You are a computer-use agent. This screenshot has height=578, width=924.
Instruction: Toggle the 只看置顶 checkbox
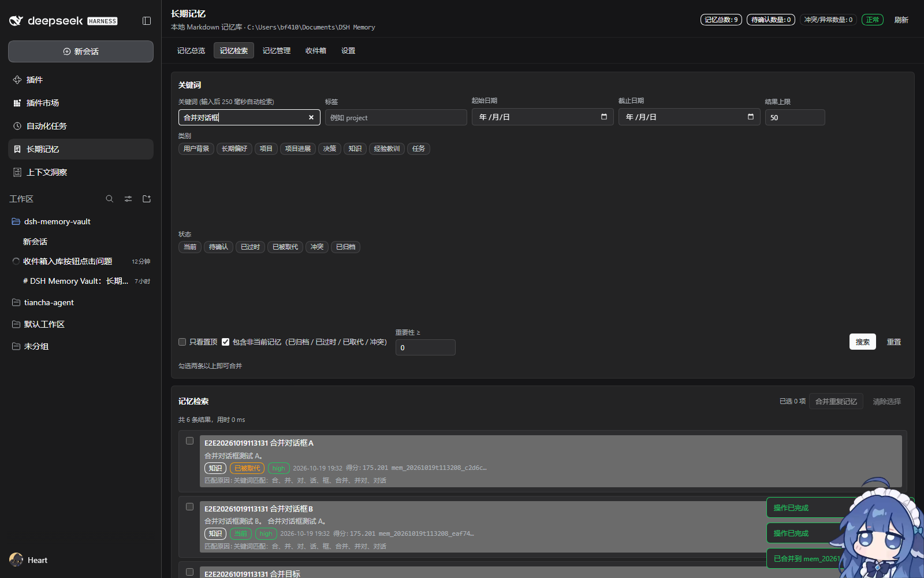pyautogui.click(x=182, y=342)
